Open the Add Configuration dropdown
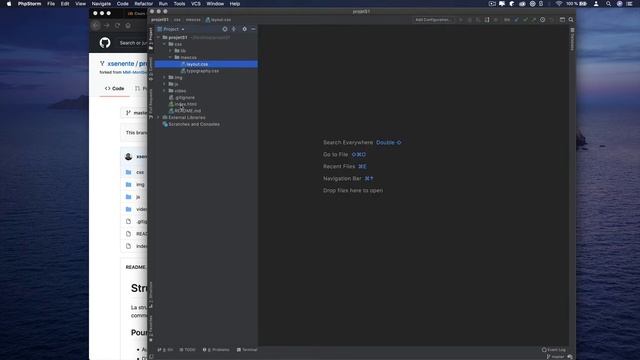Image resolution: width=640 pixels, height=360 pixels. (x=433, y=20)
